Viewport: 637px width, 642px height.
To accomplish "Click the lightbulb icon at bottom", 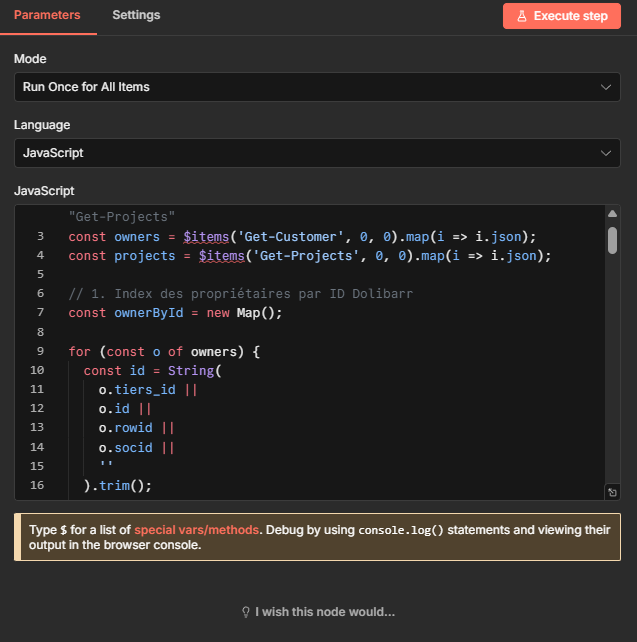I will pyautogui.click(x=246, y=612).
